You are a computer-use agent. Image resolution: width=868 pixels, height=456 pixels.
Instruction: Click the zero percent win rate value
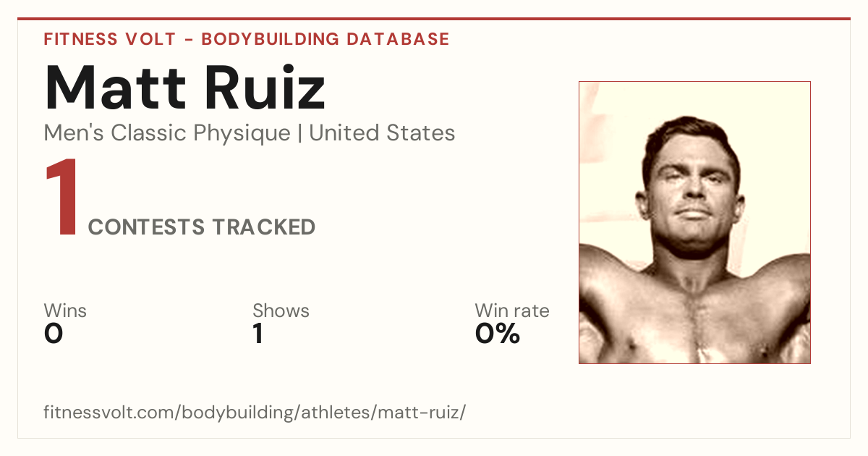point(498,334)
